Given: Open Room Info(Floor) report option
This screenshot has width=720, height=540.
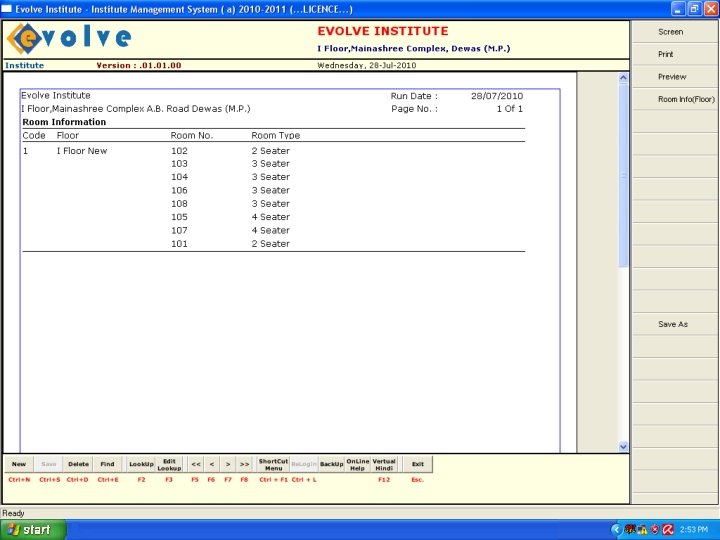Looking at the screenshot, I should point(686,99).
